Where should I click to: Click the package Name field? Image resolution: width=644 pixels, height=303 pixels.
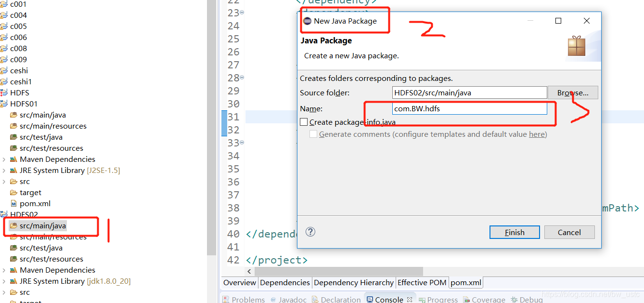pyautogui.click(x=470, y=108)
